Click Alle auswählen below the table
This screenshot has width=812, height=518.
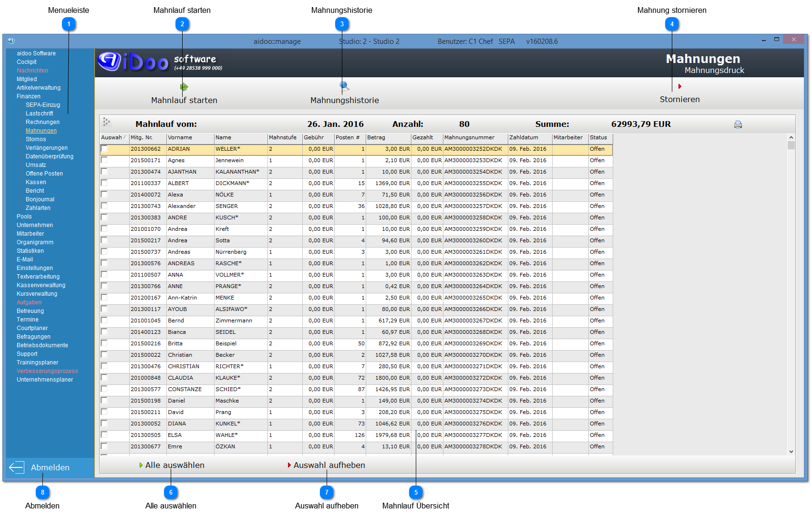(175, 465)
